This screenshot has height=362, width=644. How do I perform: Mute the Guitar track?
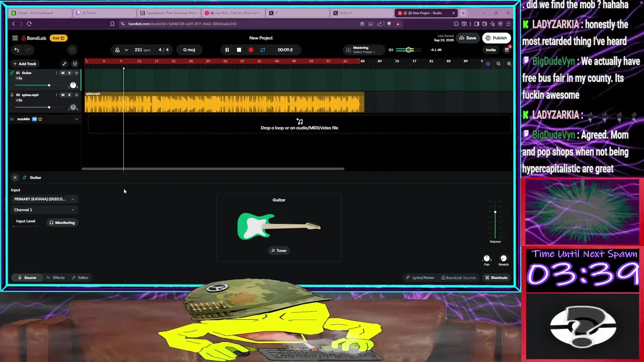coord(63,73)
